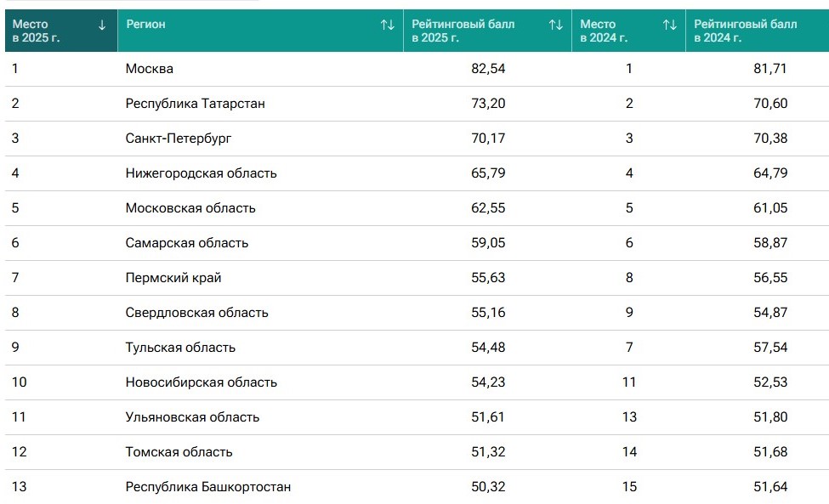This screenshot has width=829, height=504.
Task: Select the Московская область row
Action: pos(417,208)
